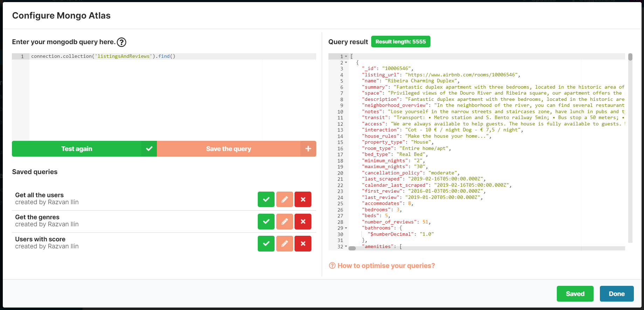
Task: Collapse the object fold arrow at line 2
Action: (346, 63)
